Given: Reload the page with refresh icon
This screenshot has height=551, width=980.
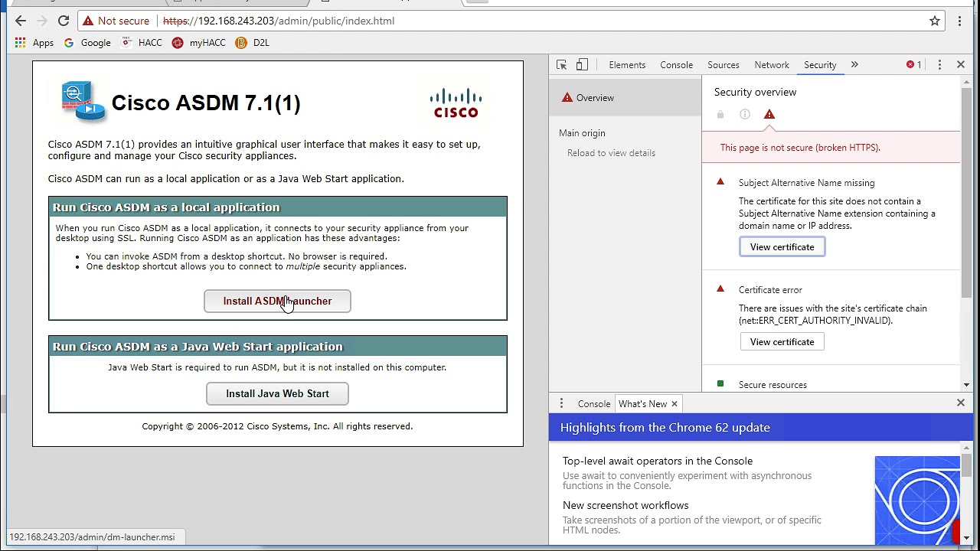Looking at the screenshot, I should click(x=64, y=21).
